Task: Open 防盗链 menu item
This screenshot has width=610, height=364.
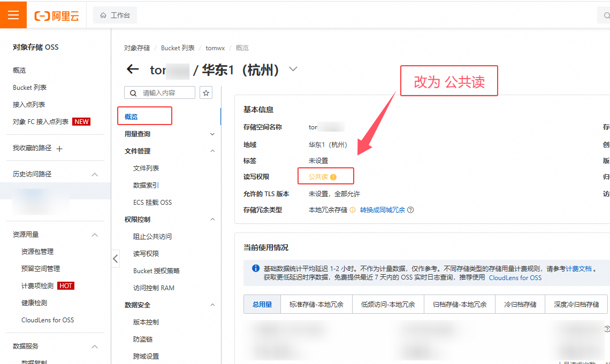Action: pos(143,339)
